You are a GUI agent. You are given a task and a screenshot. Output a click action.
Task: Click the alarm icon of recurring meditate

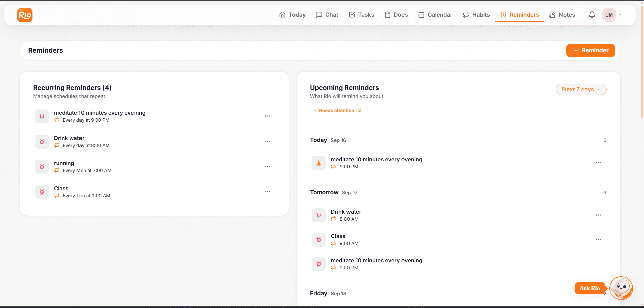pyautogui.click(x=42, y=116)
